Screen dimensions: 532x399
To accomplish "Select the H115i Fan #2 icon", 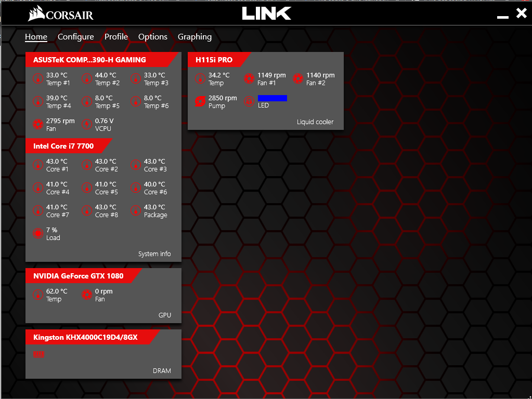I will [x=297, y=78].
